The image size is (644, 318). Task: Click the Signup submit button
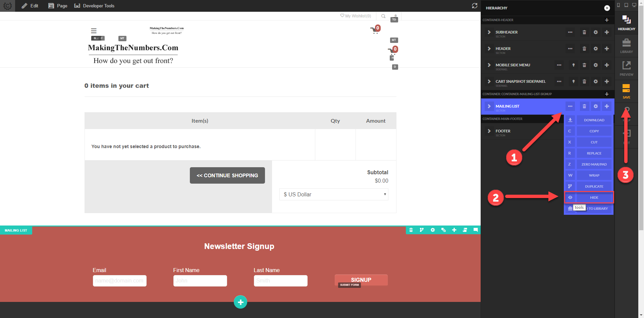click(x=361, y=280)
